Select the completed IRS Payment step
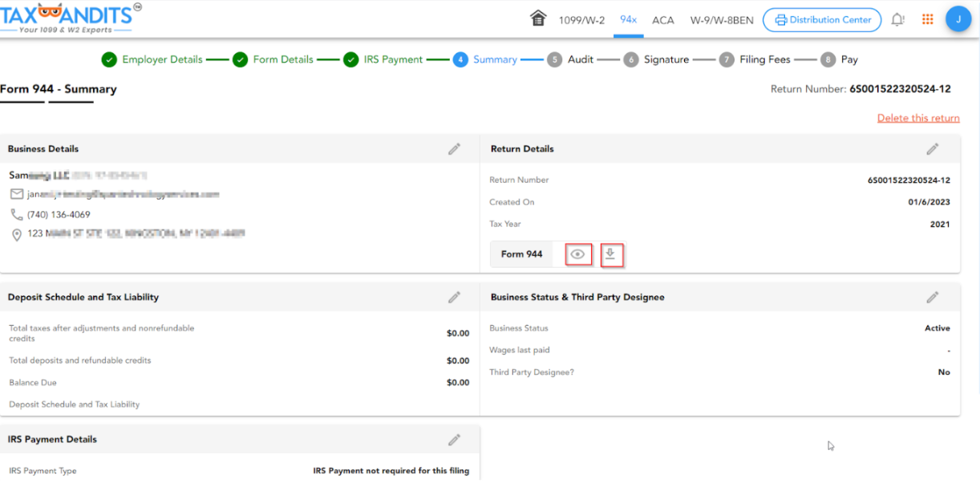 coord(391,59)
